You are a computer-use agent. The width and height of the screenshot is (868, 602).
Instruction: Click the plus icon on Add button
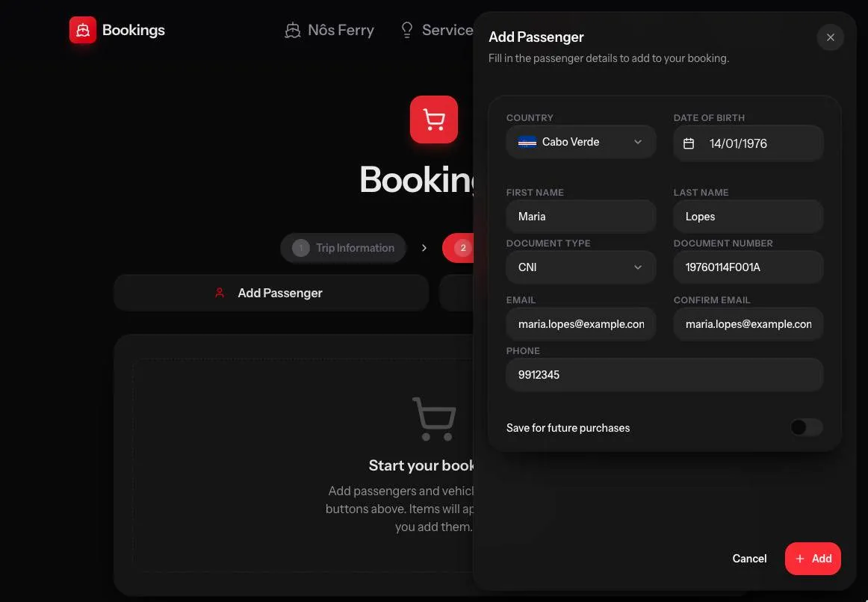pyautogui.click(x=800, y=559)
